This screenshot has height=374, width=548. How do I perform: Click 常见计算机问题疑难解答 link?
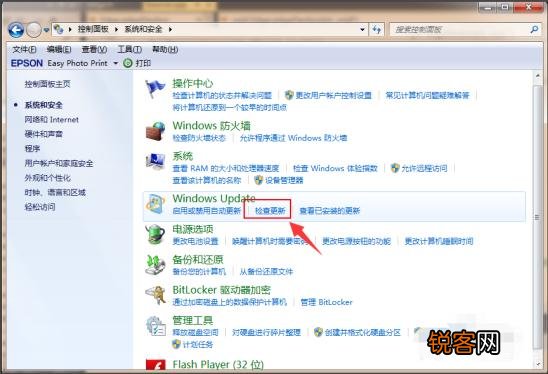(x=427, y=95)
